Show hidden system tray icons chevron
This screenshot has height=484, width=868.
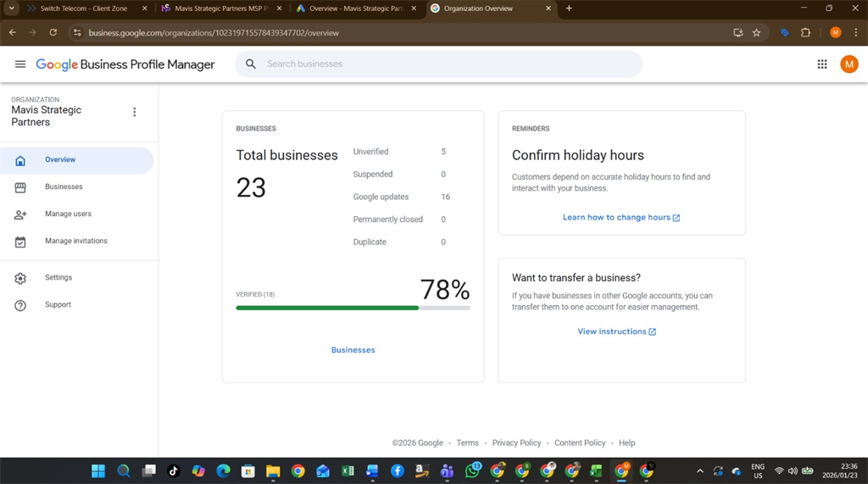point(699,471)
